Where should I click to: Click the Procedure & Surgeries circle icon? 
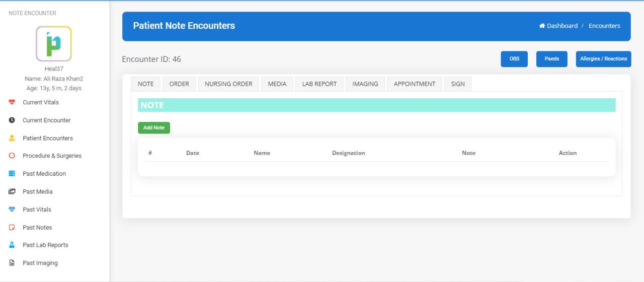[x=12, y=156]
